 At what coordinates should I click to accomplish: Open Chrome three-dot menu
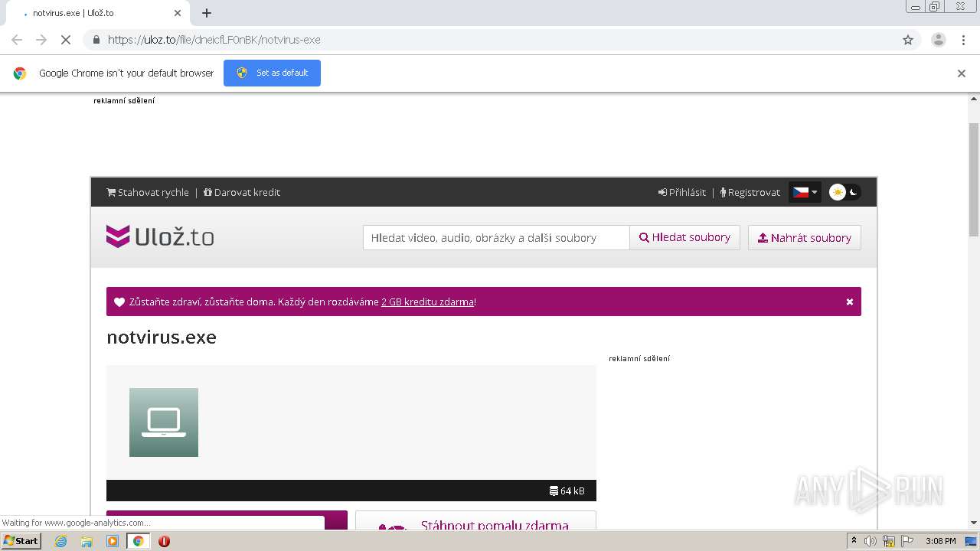963,40
